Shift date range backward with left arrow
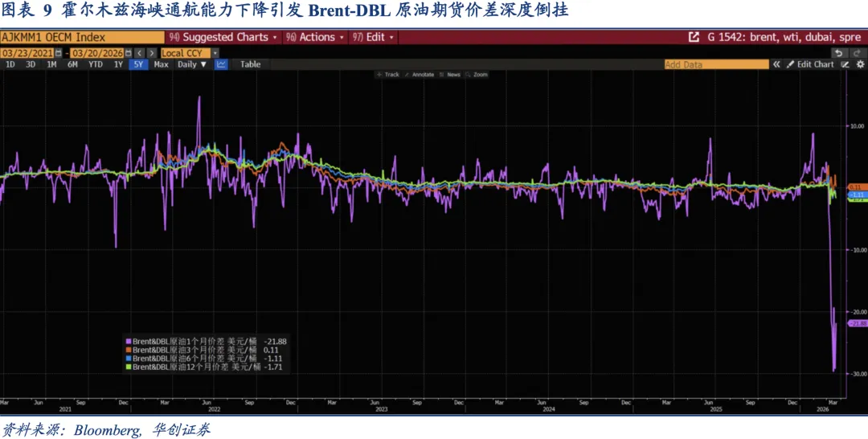Screen dimensions: 868x439 click(140, 53)
